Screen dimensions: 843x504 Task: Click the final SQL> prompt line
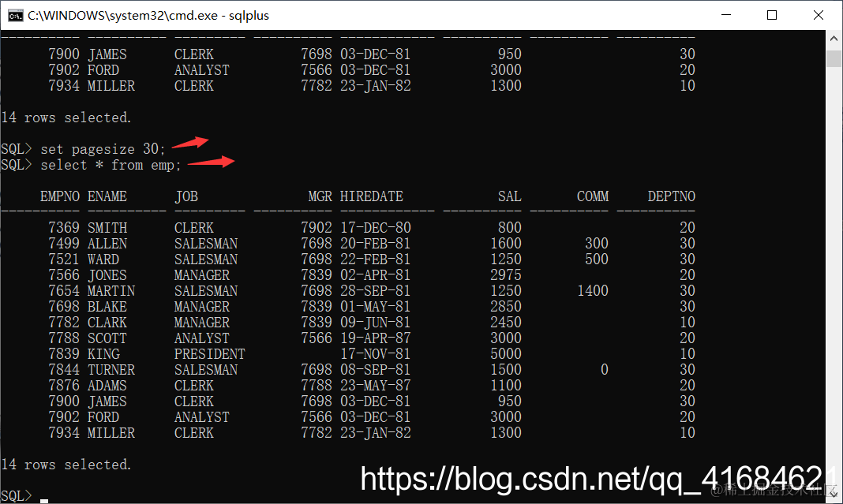(16, 495)
